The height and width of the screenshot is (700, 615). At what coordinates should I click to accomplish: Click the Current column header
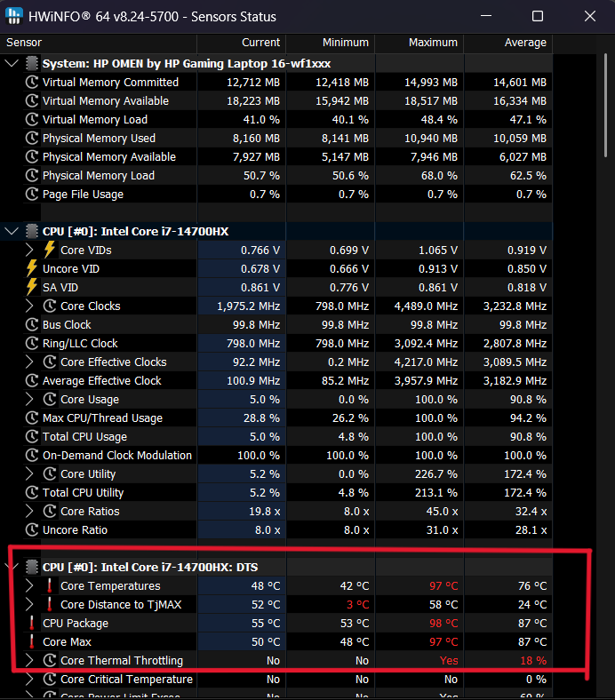pos(241,43)
